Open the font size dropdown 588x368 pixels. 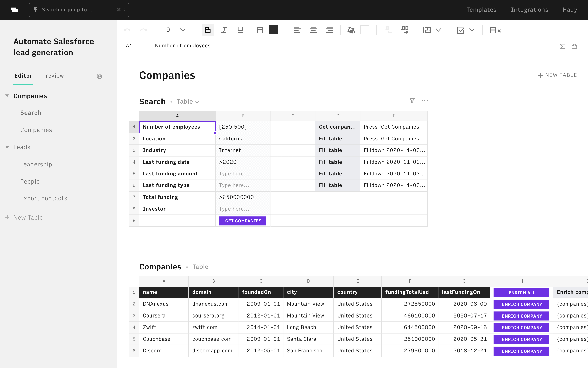click(183, 30)
